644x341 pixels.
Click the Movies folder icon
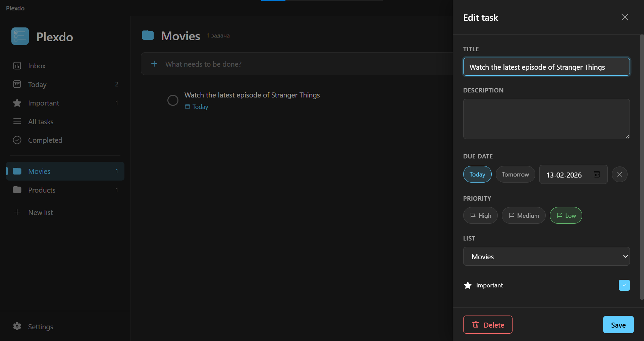tap(17, 171)
